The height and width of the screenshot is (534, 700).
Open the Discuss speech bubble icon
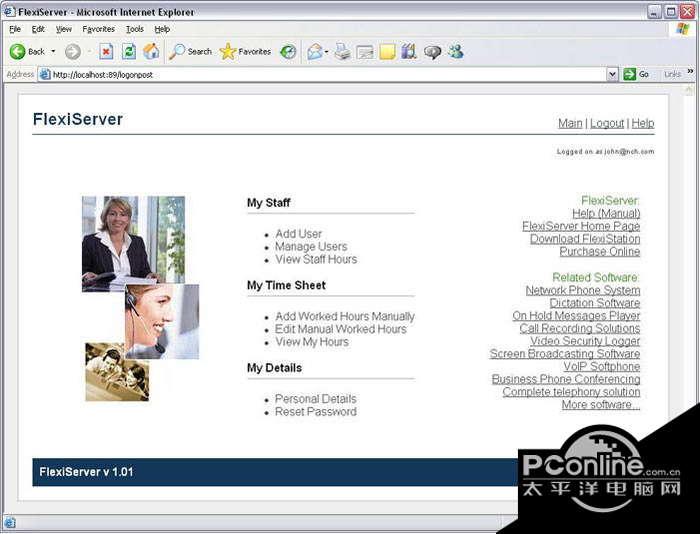(432, 52)
